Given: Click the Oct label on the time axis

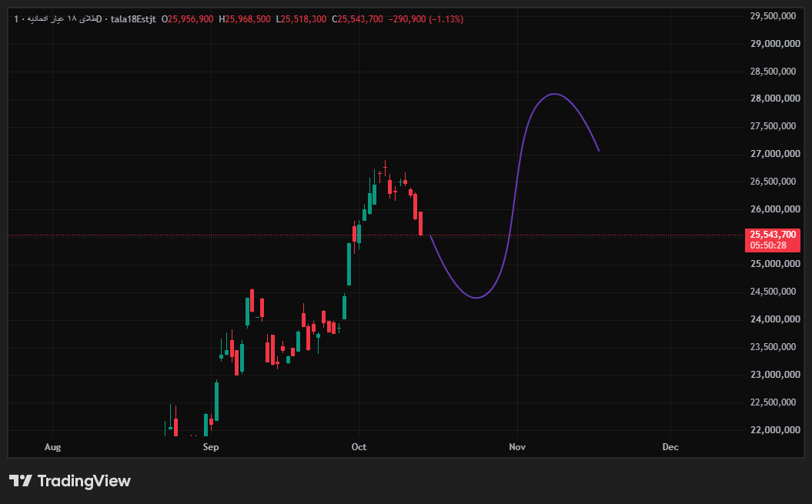Looking at the screenshot, I should coord(359,447).
